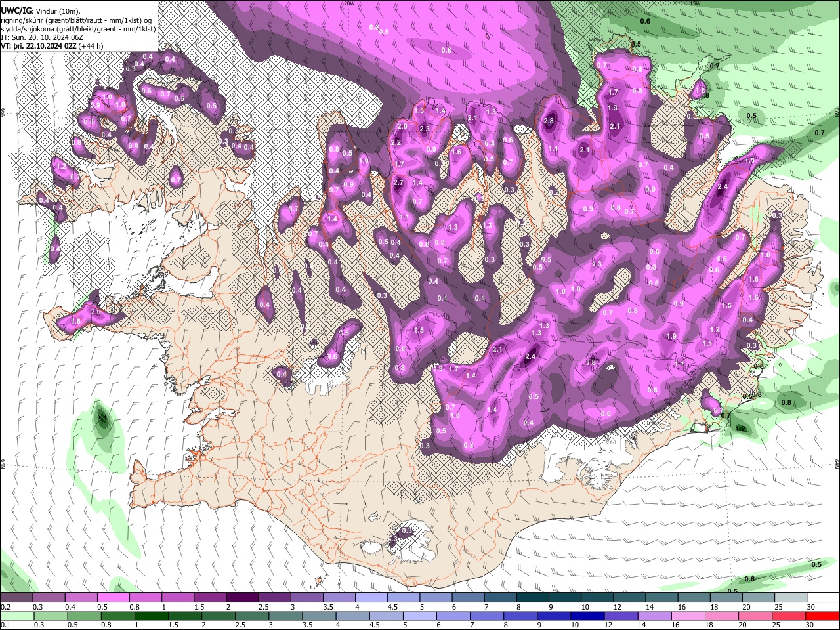This screenshot has width=840, height=630.
Task: Select the '30' label in the lower scale
Action: coord(810,624)
